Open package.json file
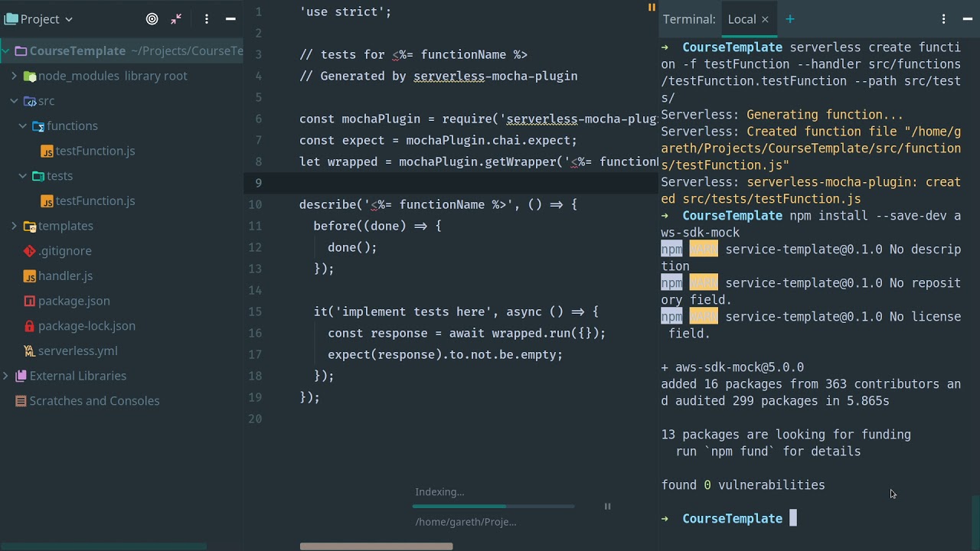This screenshot has height=551, width=980. pyautogui.click(x=73, y=301)
